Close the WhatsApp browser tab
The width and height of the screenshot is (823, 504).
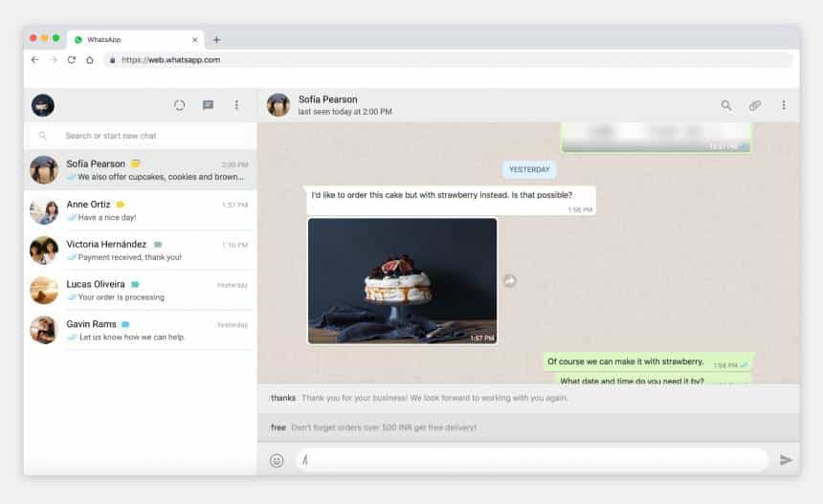(x=194, y=40)
